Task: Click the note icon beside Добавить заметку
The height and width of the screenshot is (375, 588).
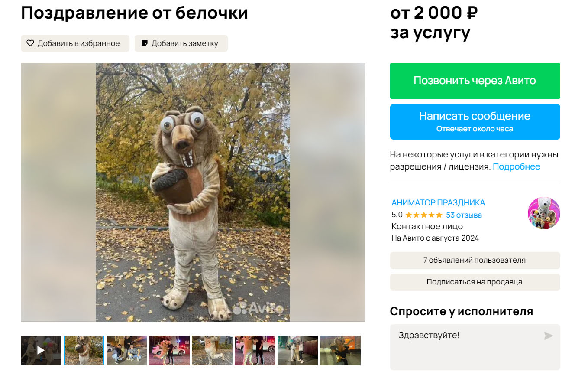Action: (x=145, y=43)
